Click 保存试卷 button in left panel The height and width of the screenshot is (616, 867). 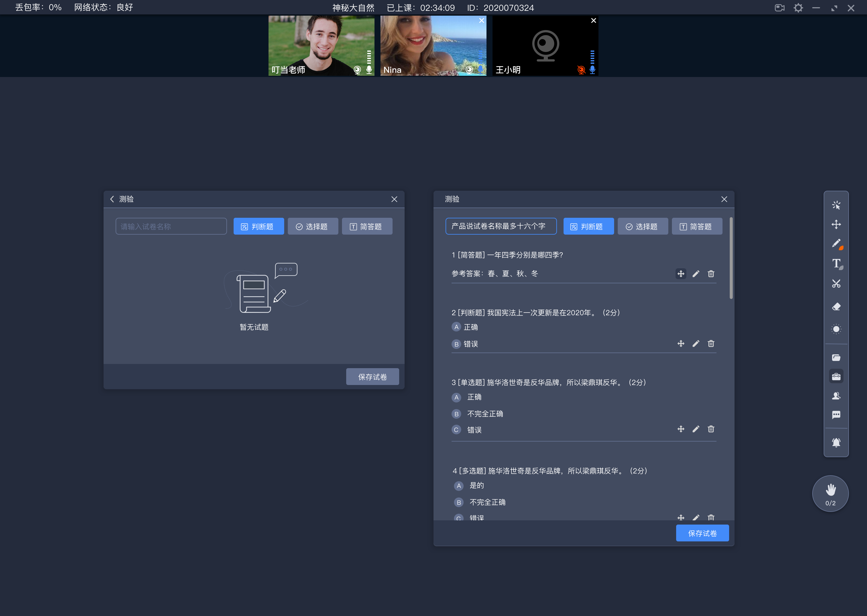[x=373, y=377]
